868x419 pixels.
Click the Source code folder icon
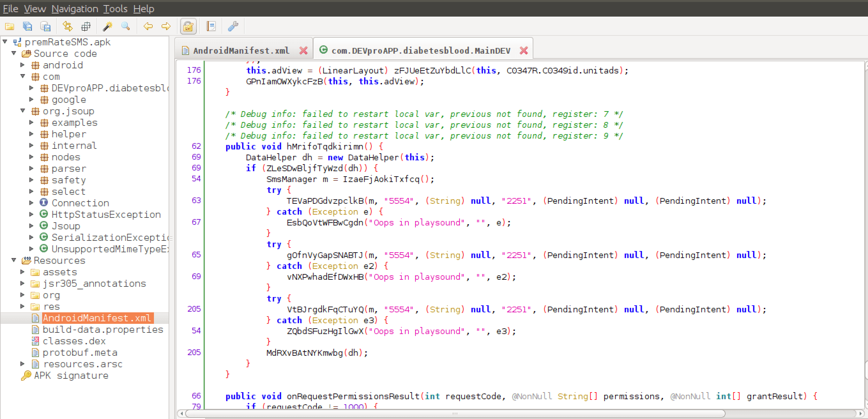point(26,54)
